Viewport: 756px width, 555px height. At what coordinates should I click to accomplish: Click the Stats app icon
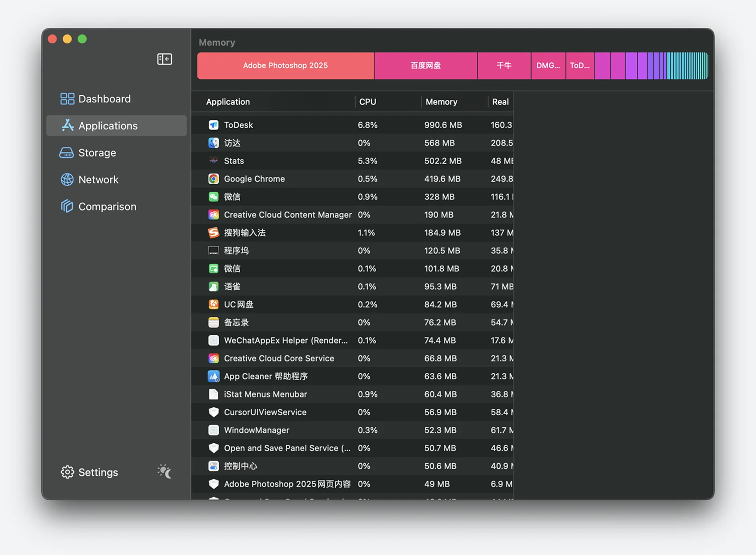213,161
